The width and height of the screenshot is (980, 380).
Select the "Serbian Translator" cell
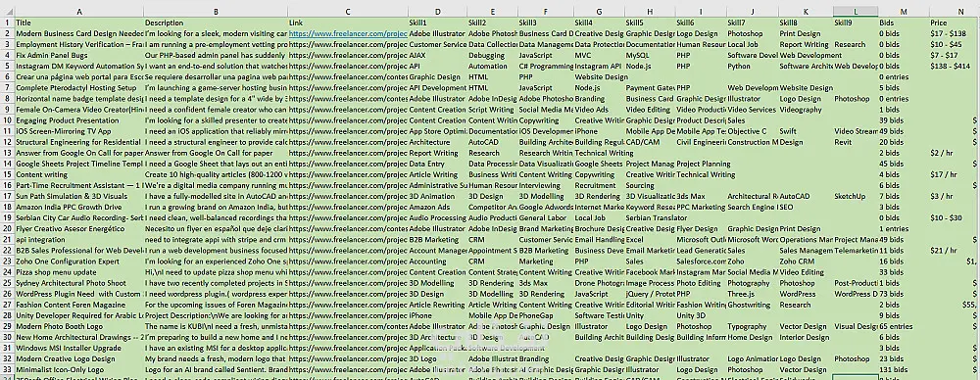[650, 218]
